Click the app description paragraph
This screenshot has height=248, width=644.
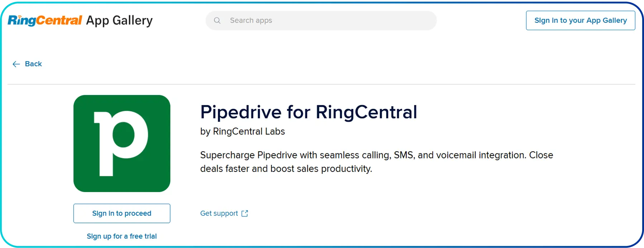[376, 162]
